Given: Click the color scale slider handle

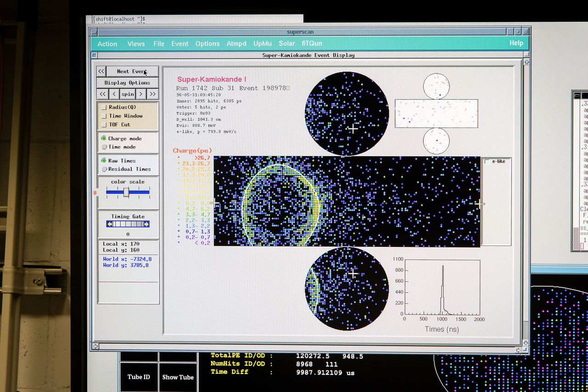Looking at the screenshot, I should click(126, 192).
